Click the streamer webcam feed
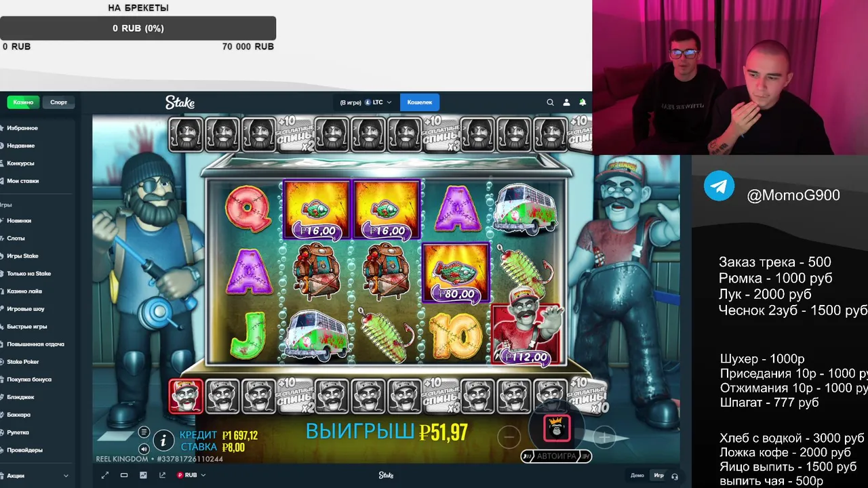The image size is (868, 488). pos(730,77)
